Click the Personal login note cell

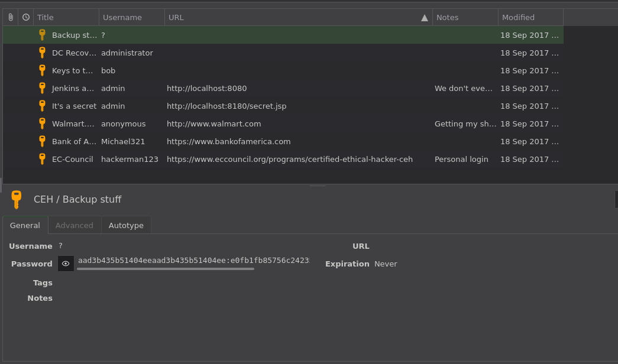click(461, 159)
